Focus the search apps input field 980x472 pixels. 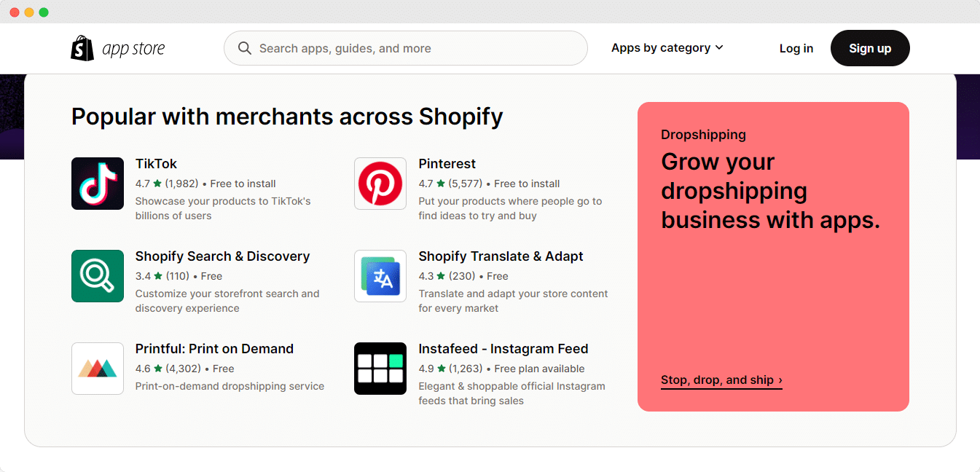pyautogui.click(x=406, y=48)
